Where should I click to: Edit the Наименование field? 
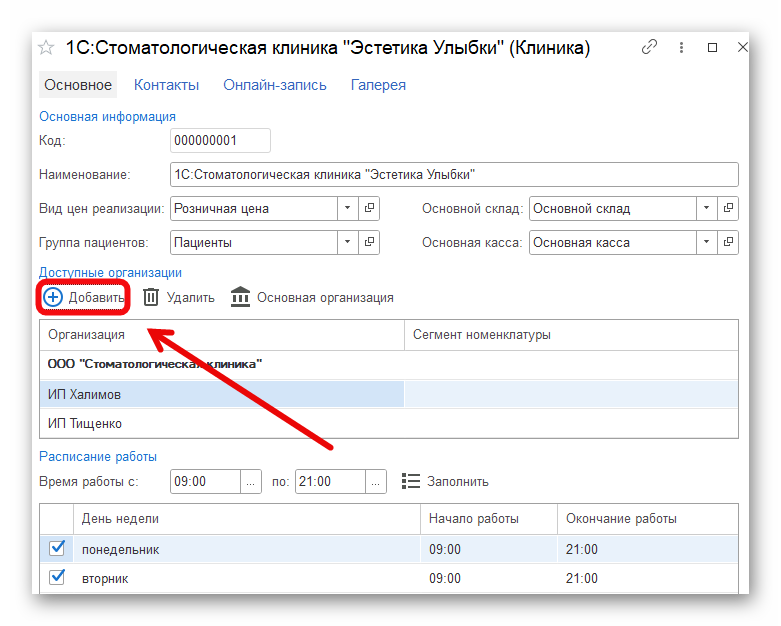pos(454,175)
